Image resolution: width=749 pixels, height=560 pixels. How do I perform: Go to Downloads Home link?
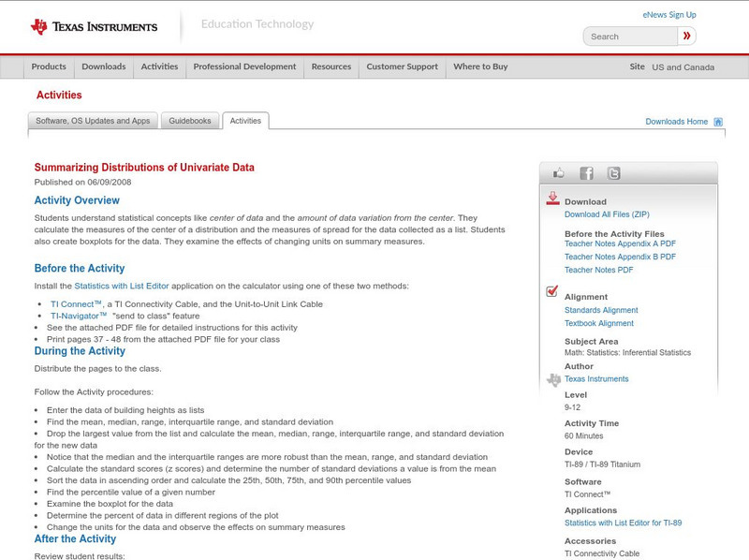[676, 122]
